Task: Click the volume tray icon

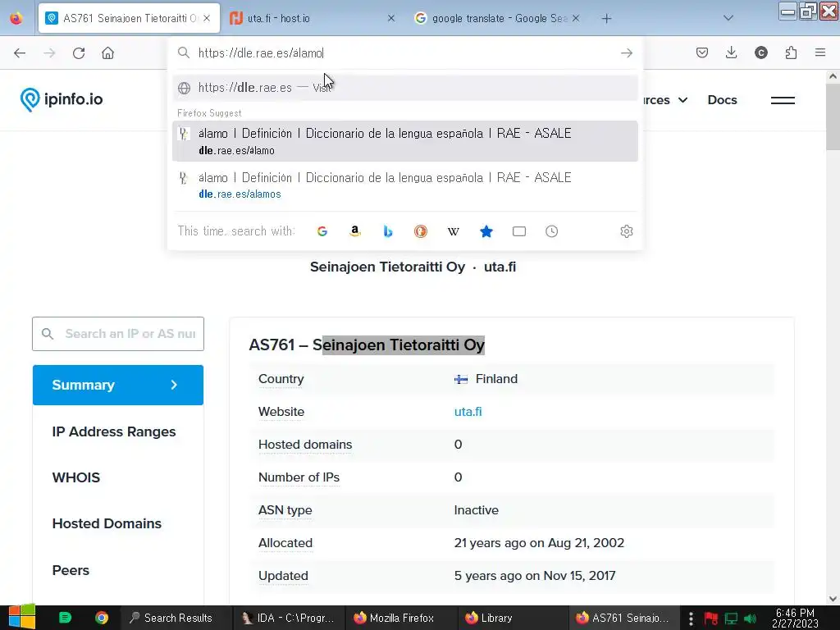Action: pos(750,619)
